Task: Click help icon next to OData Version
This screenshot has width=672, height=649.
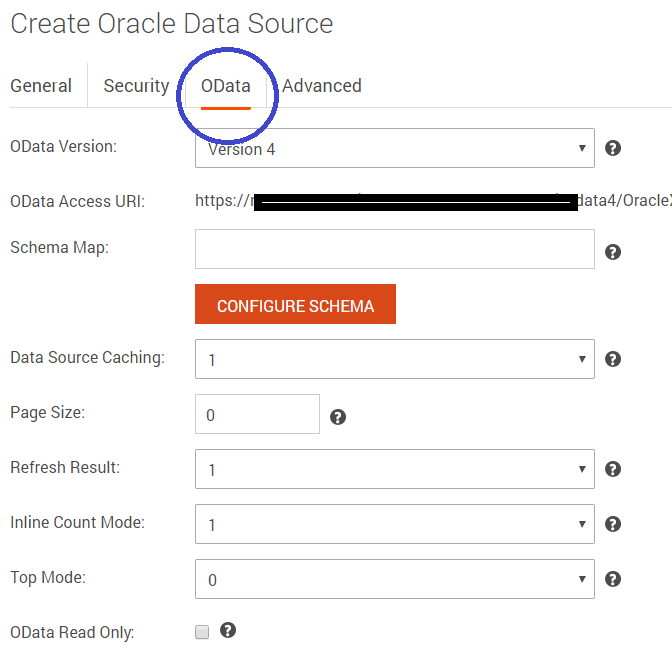Action: click(614, 148)
